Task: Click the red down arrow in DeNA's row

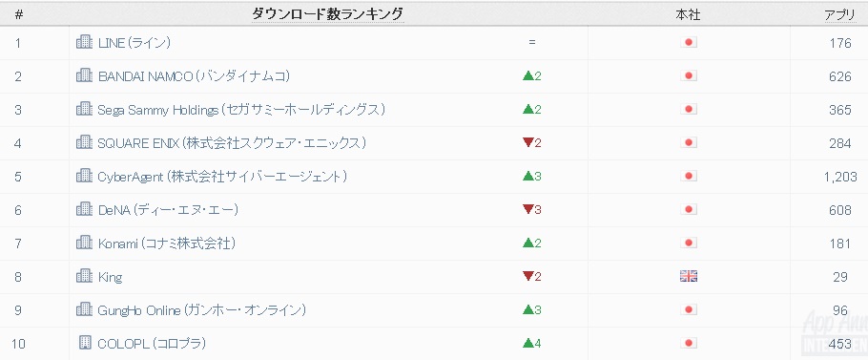Action: point(528,209)
